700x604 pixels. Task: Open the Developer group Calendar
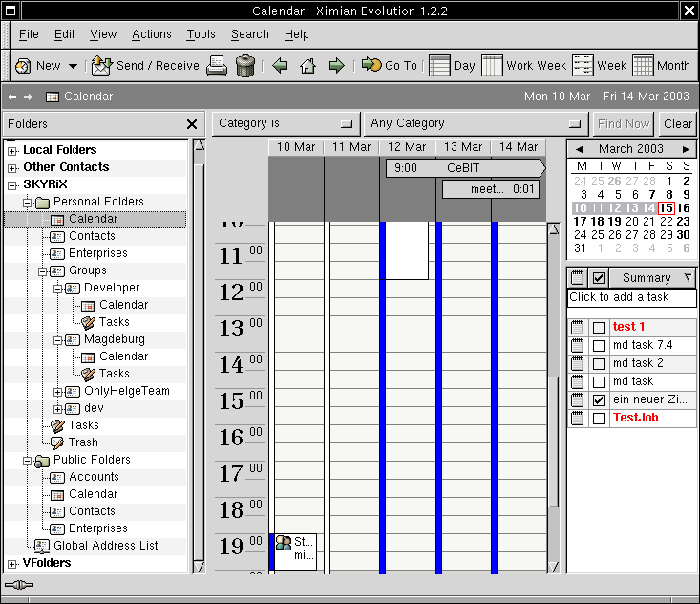(123, 305)
